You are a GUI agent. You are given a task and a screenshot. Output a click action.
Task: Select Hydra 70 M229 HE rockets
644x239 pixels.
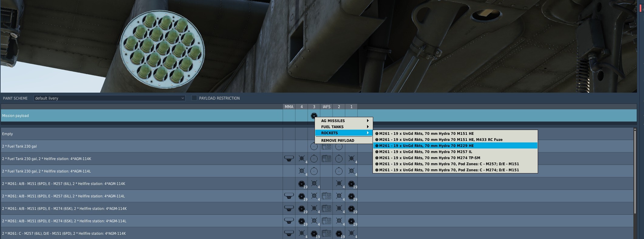[x=455, y=145]
